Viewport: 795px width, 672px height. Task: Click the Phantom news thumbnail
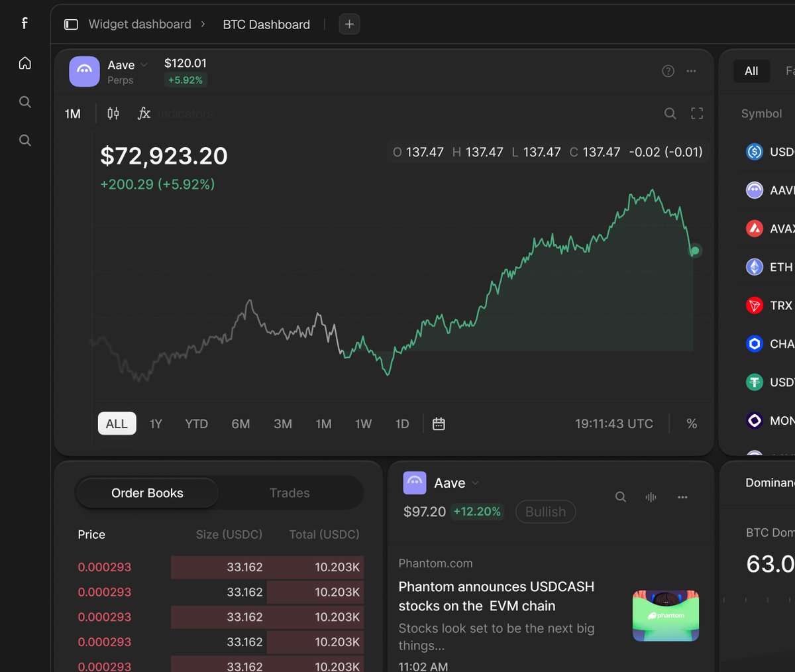pyautogui.click(x=666, y=616)
